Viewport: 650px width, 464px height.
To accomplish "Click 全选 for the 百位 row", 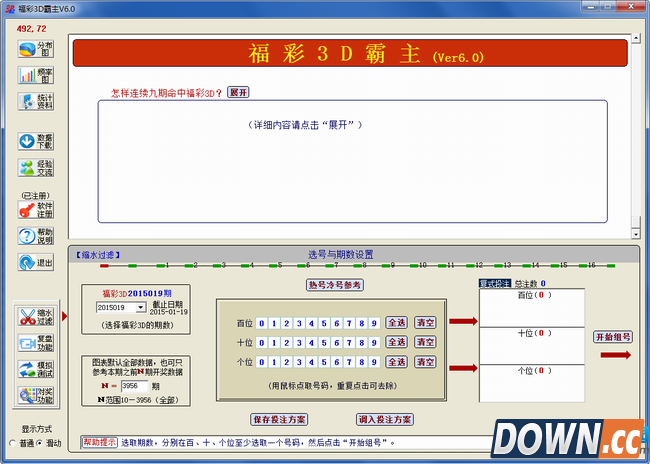I will (x=397, y=323).
